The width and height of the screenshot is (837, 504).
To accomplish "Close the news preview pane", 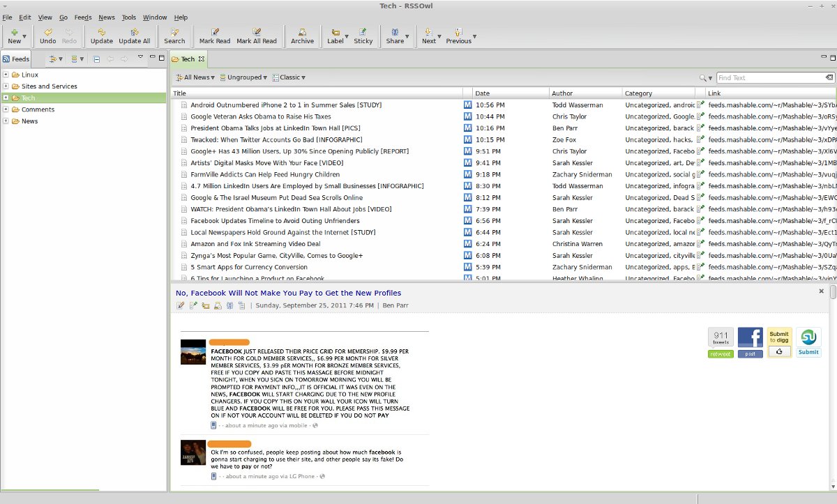I will coord(821,291).
